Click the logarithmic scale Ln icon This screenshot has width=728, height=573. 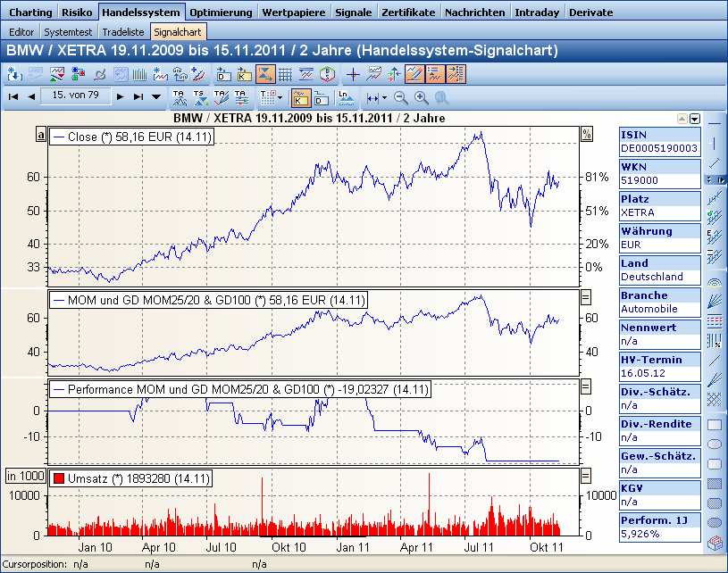(x=345, y=96)
